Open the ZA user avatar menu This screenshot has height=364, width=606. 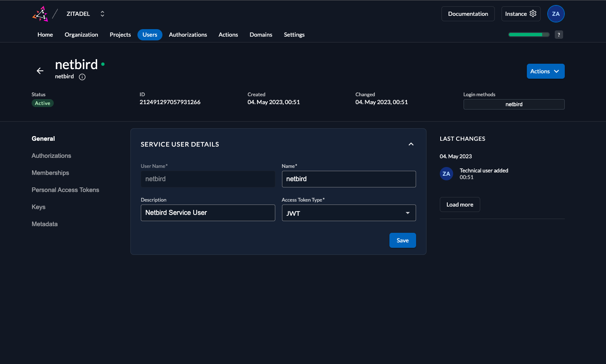point(556,14)
